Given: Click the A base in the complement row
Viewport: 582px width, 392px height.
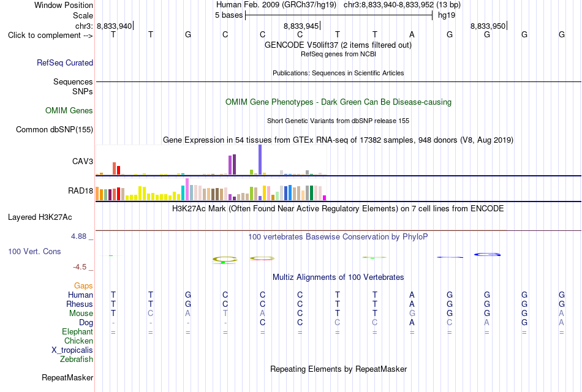Looking at the screenshot, I should [412, 34].
